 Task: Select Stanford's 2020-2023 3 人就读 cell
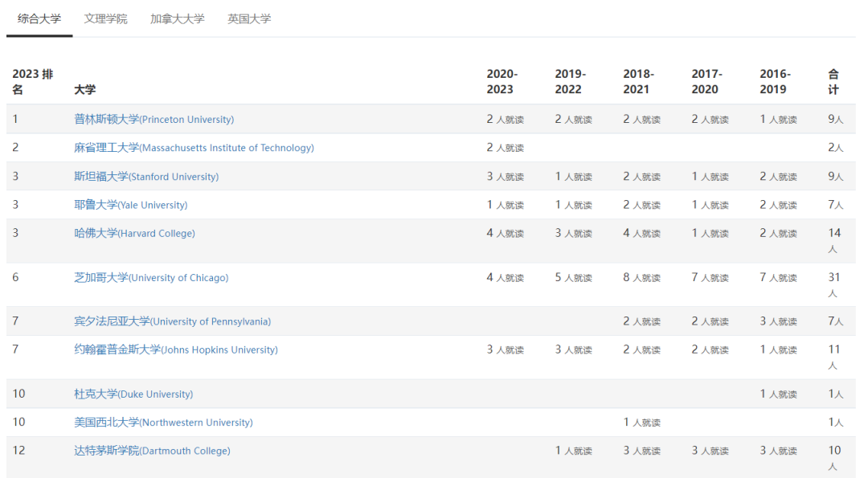pyautogui.click(x=506, y=177)
